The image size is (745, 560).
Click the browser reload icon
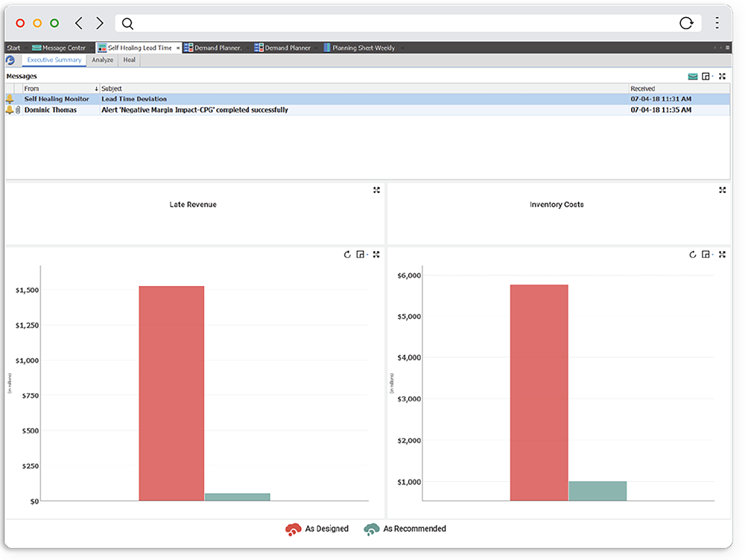686,23
